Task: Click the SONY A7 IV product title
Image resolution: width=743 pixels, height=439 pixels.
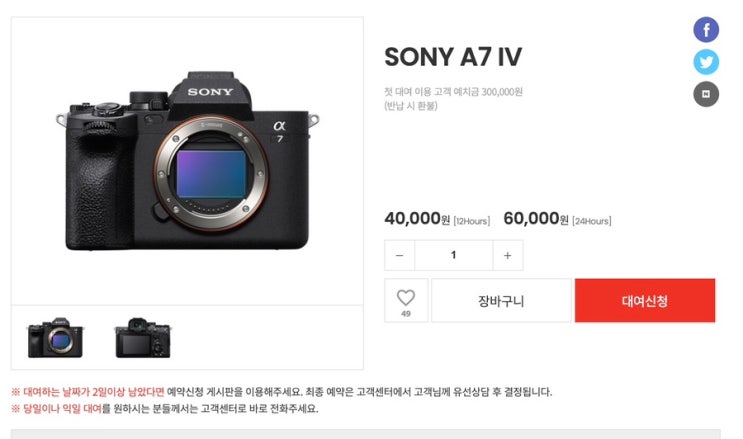Action: (453, 57)
